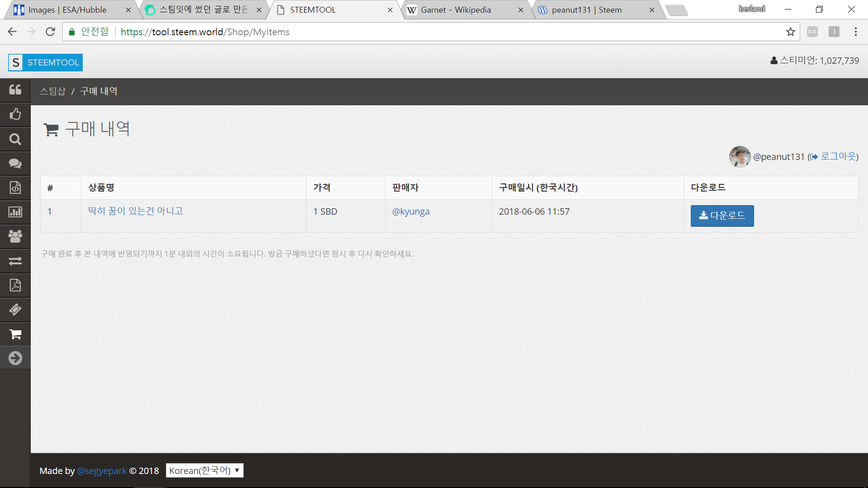Open the @kyunga seller link

pyautogui.click(x=410, y=211)
